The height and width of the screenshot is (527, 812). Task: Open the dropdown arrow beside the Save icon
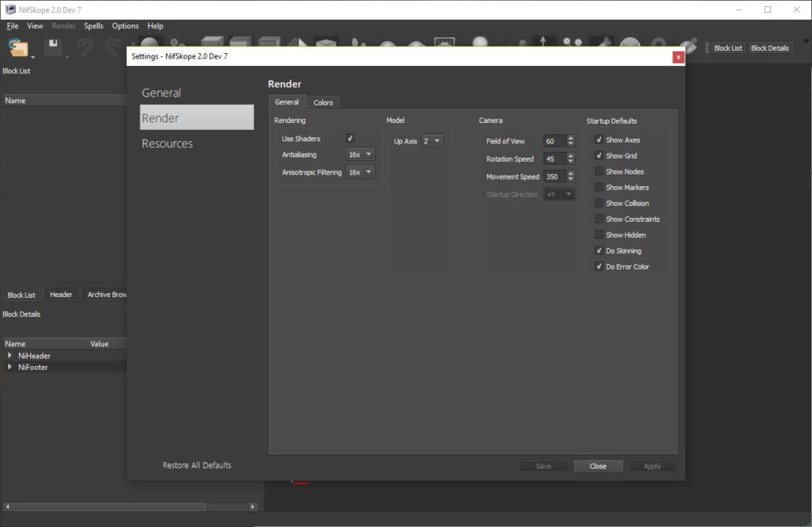click(67, 57)
